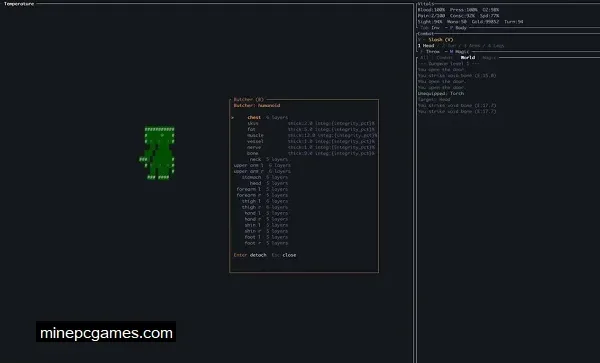The width and height of the screenshot is (600, 363).
Task: Click the selection arrow beside chest
Action: (x=232, y=117)
